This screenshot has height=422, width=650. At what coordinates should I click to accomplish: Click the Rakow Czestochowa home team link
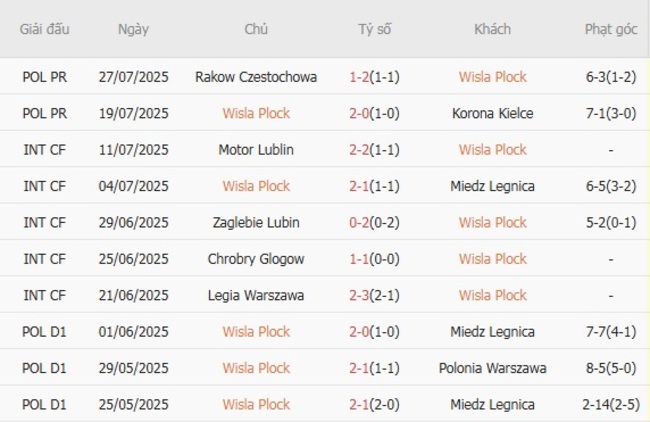(256, 76)
